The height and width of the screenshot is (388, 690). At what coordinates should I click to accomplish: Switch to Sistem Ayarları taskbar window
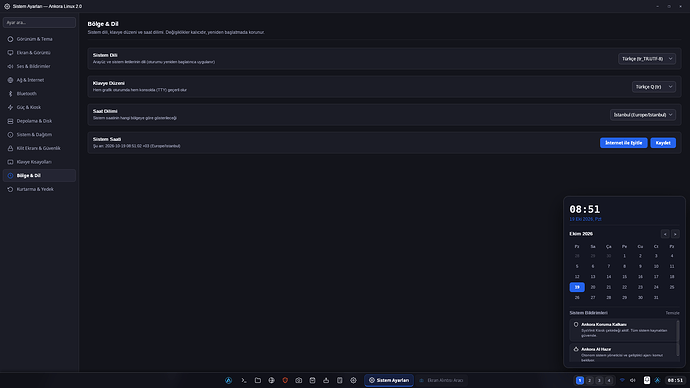point(389,381)
